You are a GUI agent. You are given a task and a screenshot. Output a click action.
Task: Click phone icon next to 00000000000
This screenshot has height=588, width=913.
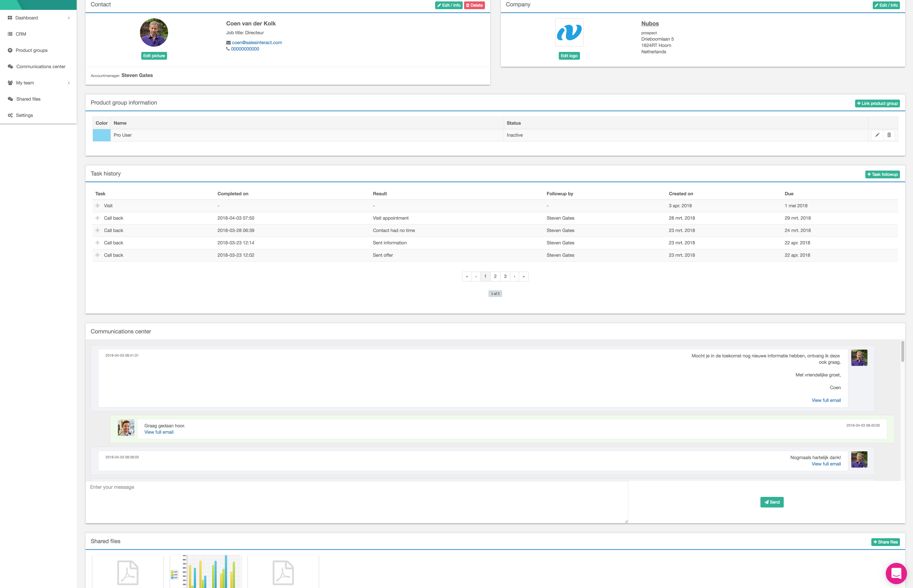228,49
